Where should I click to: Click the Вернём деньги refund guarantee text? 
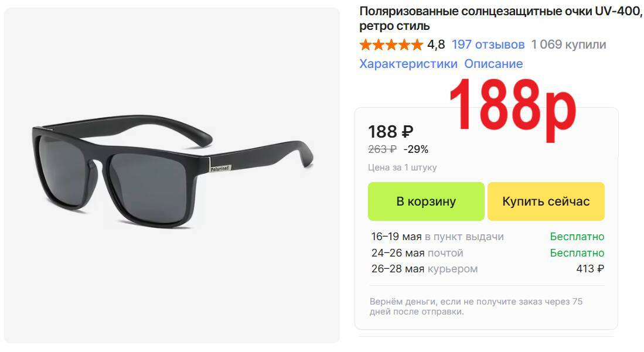476,306
